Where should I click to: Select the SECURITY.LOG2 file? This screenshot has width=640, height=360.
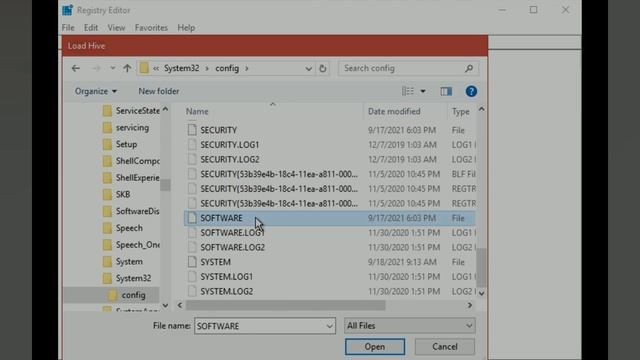point(229,159)
